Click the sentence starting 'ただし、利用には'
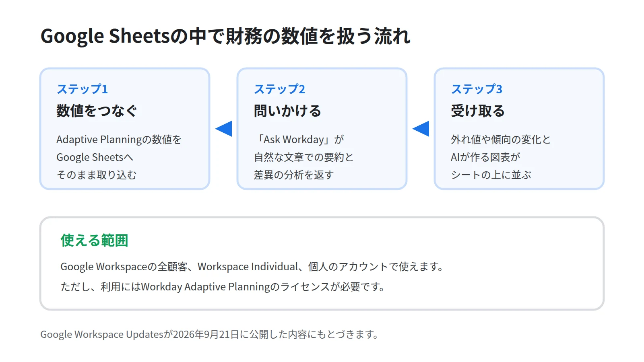Viewport: 644px width, 362px height. [x=223, y=287]
